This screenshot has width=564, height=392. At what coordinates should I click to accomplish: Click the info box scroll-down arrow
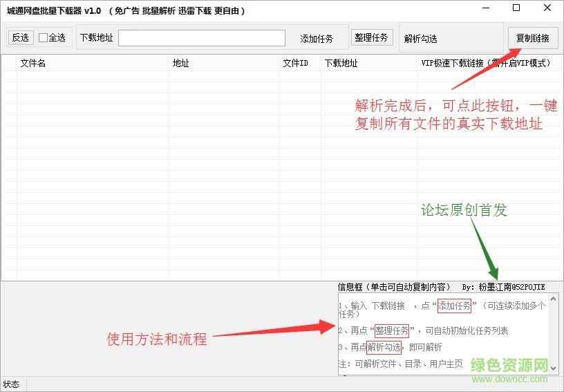pos(553,368)
